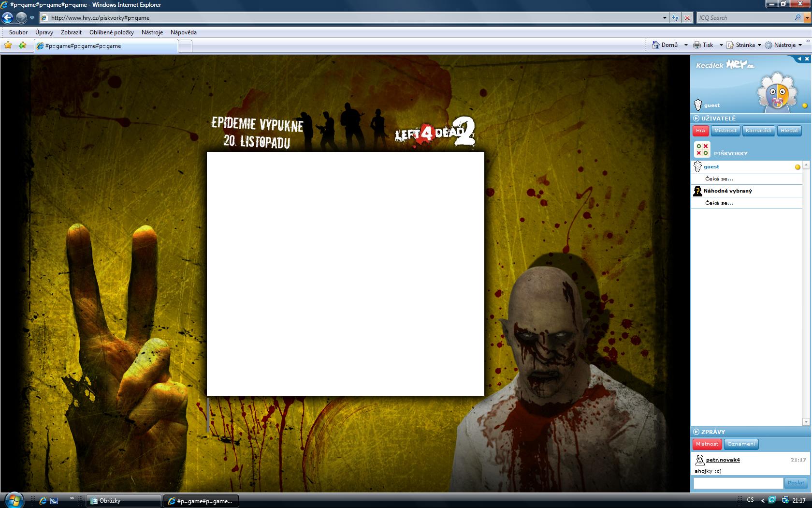812x508 pixels.
Task: Expand the command bar overflow chevron
Action: pos(808,41)
